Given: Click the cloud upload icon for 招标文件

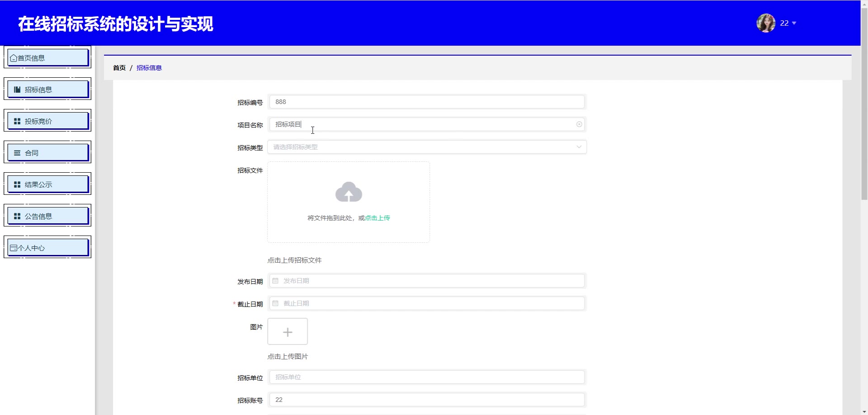Looking at the screenshot, I should click(x=349, y=192).
